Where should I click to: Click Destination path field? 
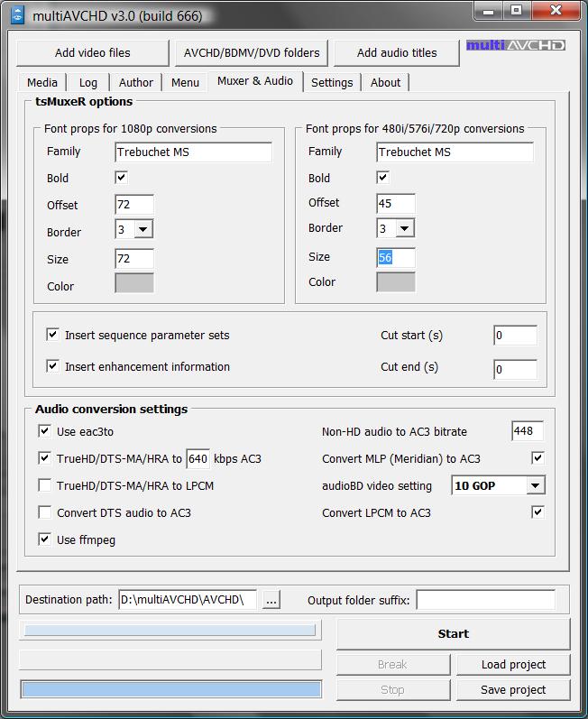coord(188,600)
